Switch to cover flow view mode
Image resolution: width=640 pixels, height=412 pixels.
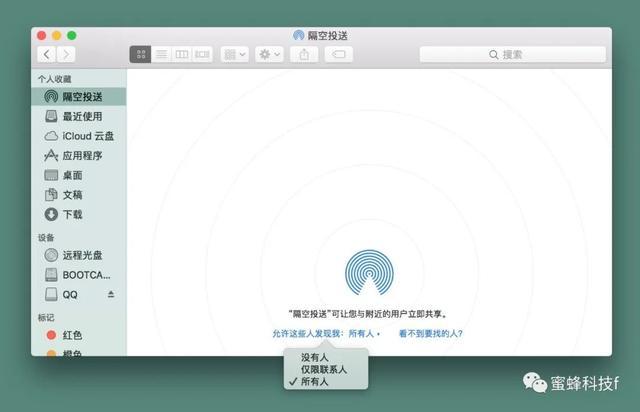202,54
